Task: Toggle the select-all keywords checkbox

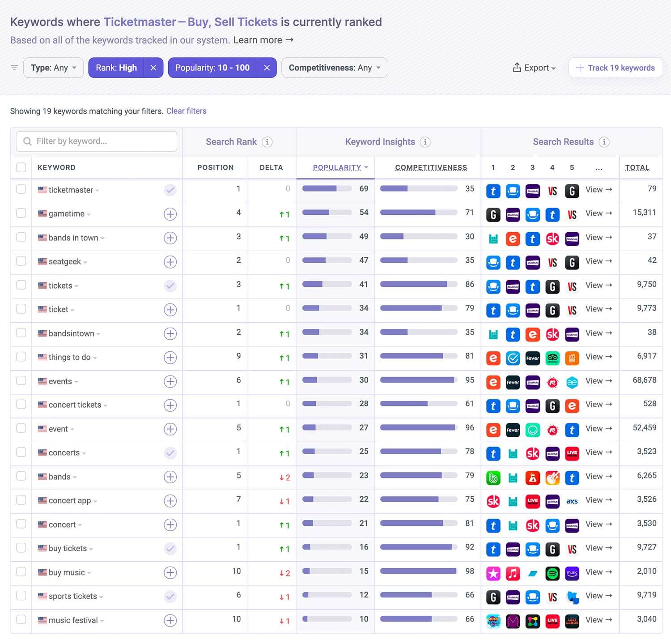Action: pyautogui.click(x=21, y=167)
